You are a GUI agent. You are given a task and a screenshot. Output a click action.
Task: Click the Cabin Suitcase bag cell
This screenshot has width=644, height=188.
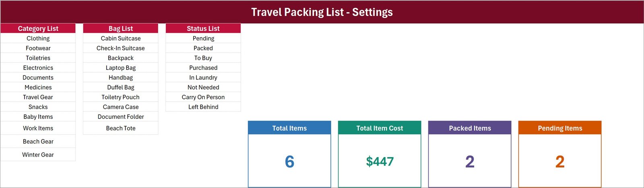121,38
